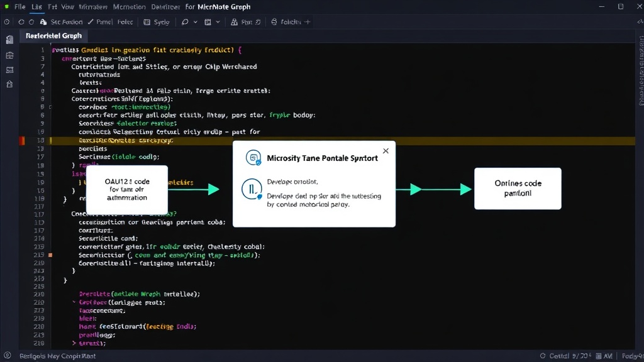This screenshot has height=362, width=644.
Task: Close the Microsity Tane Pontale dialog
Action: (386, 151)
